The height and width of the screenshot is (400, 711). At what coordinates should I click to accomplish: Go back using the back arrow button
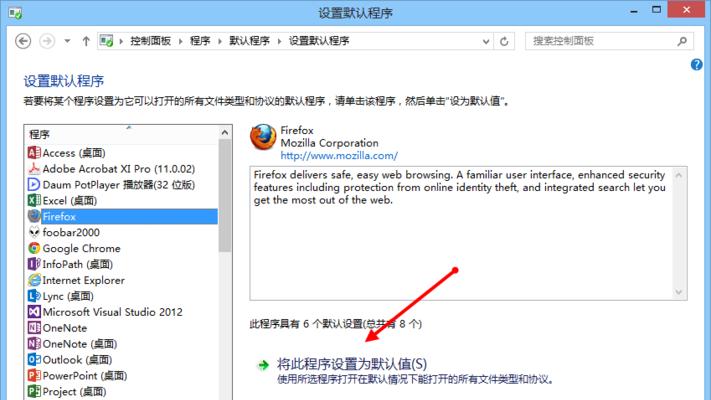click(23, 41)
